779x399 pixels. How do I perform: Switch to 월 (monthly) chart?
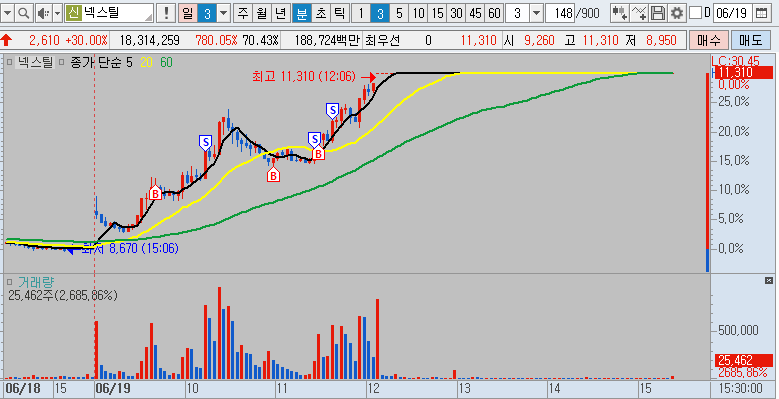(x=262, y=13)
